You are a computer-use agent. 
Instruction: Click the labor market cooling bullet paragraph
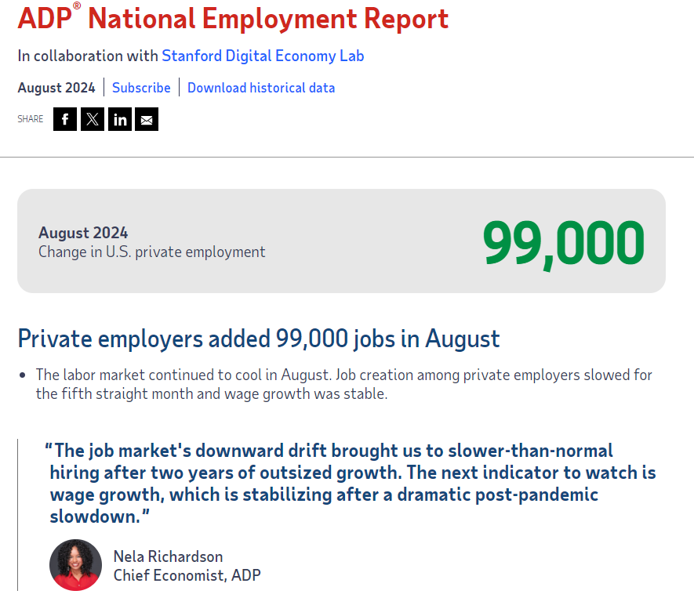[x=343, y=384]
